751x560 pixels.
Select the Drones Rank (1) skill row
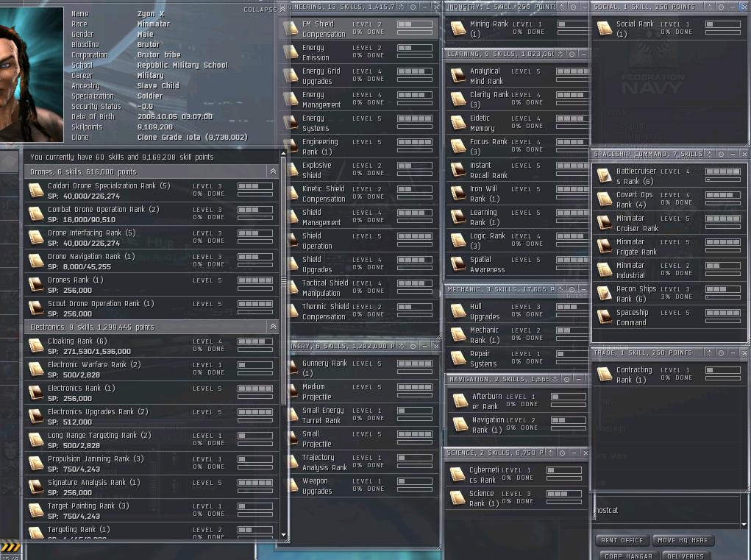(152, 285)
